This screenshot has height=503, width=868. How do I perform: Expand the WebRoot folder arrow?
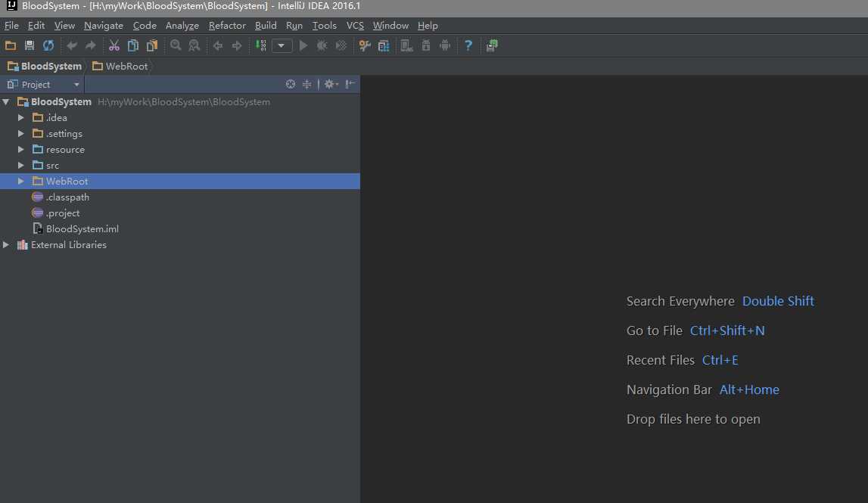(x=20, y=181)
